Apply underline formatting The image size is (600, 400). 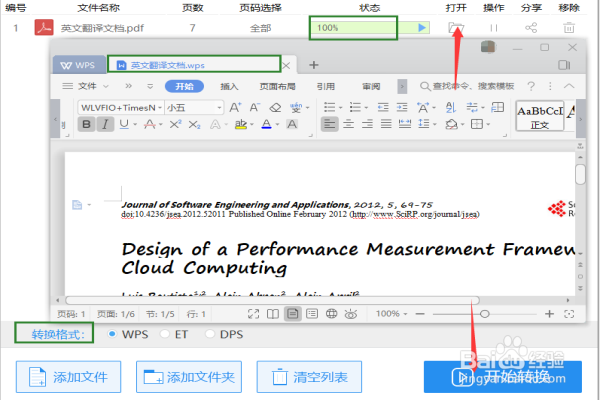coord(124,124)
